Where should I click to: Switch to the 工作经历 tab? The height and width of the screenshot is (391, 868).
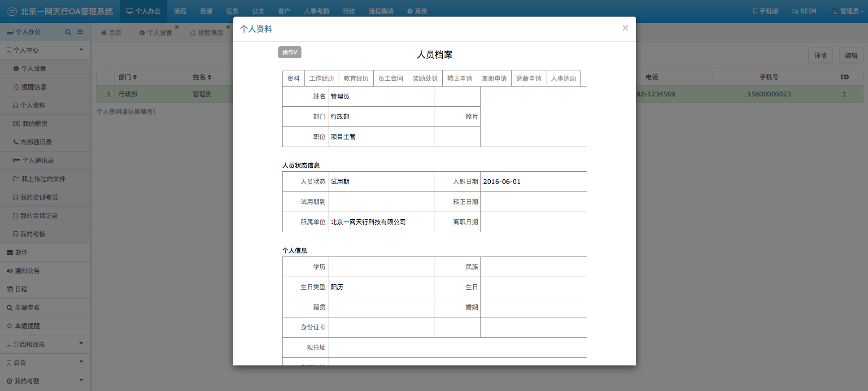point(321,78)
